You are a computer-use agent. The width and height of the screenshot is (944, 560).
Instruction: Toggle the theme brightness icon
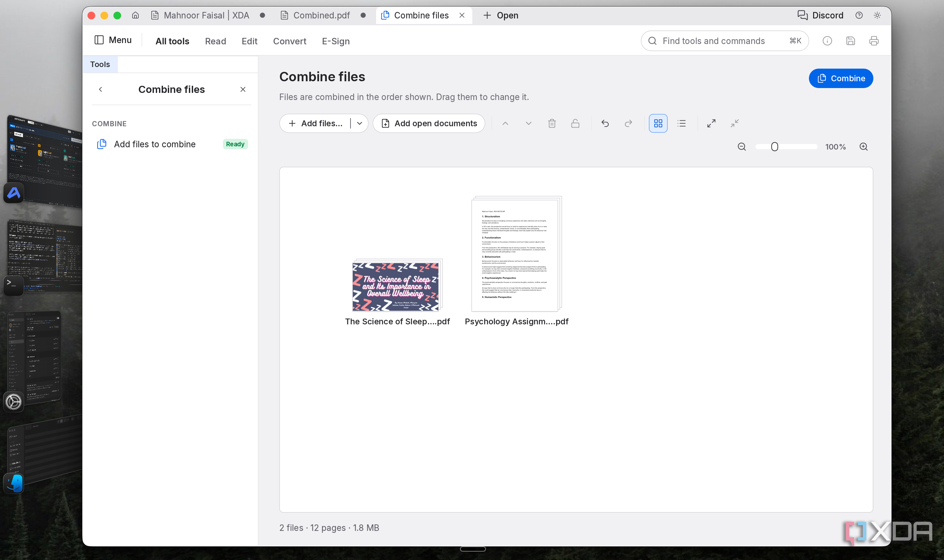[x=877, y=16]
